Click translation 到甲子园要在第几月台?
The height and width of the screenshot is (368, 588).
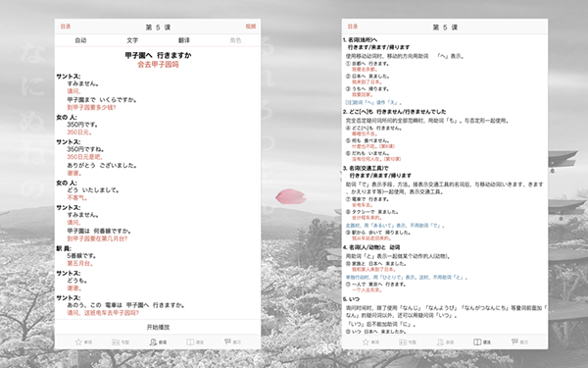pos(97,238)
